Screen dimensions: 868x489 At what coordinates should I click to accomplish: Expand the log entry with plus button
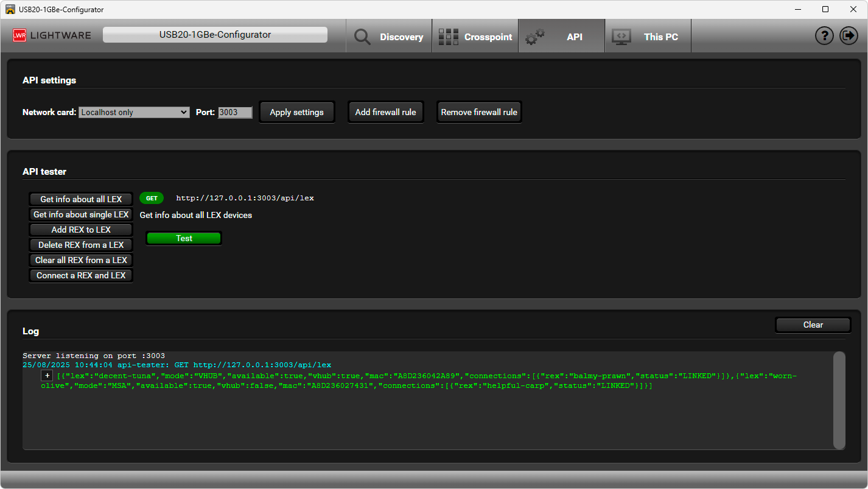47,376
